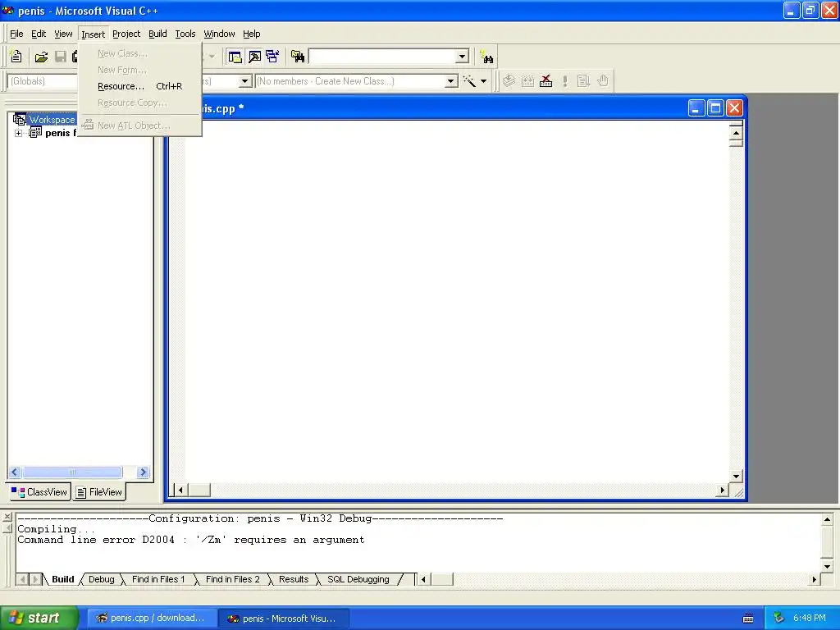Screen dimensions: 840x630
Task: Open the File menu
Action: pos(16,34)
